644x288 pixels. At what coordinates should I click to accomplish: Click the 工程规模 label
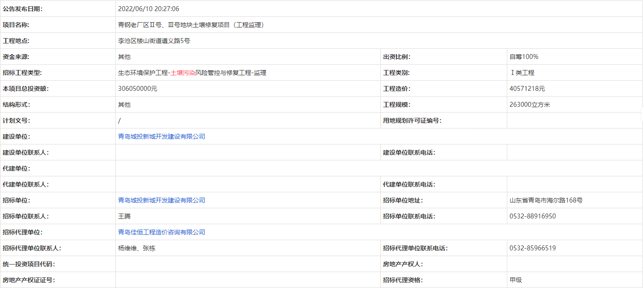point(397,105)
